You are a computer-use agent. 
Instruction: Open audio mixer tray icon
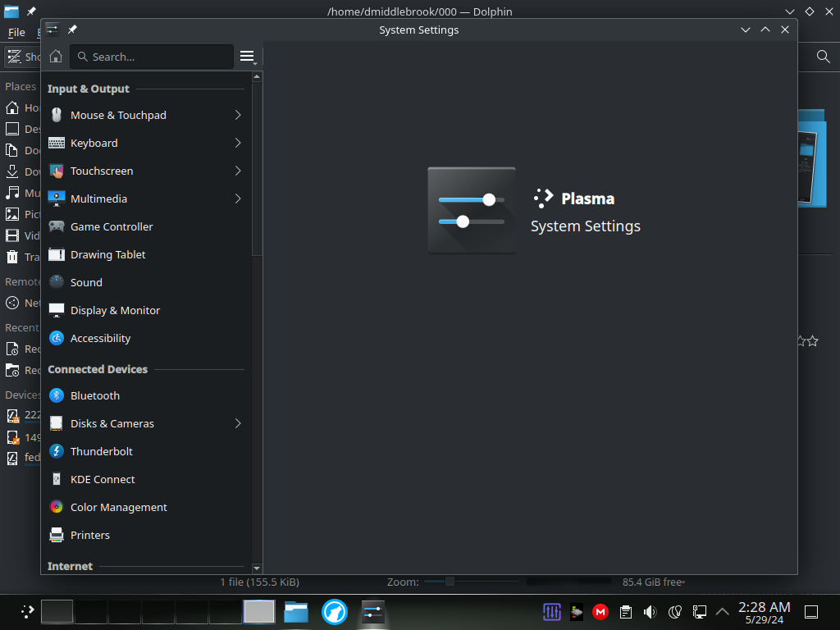click(x=552, y=612)
